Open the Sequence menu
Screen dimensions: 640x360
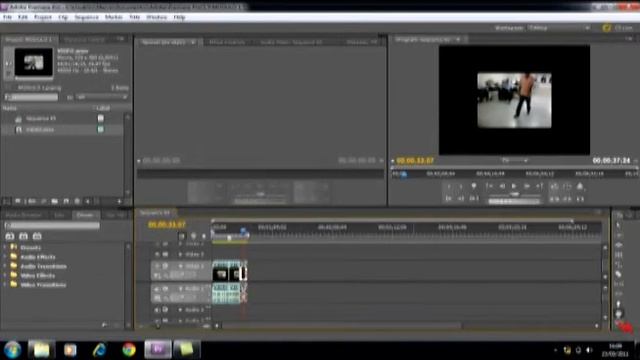87,17
